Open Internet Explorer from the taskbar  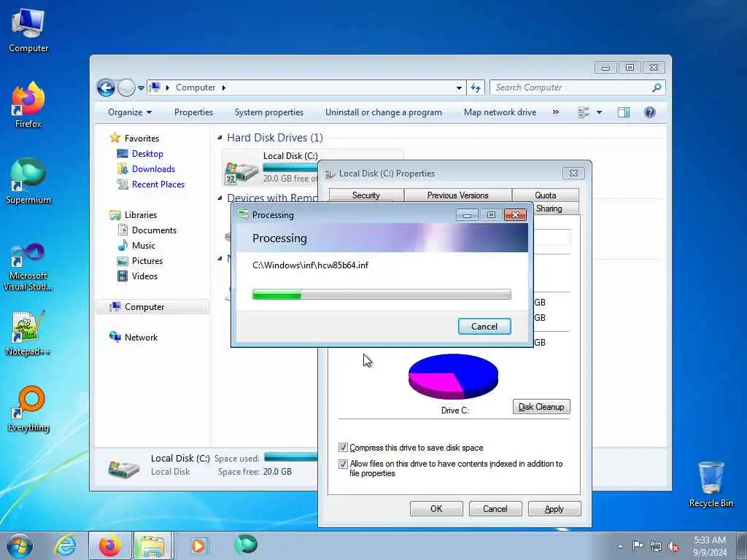tap(65, 545)
